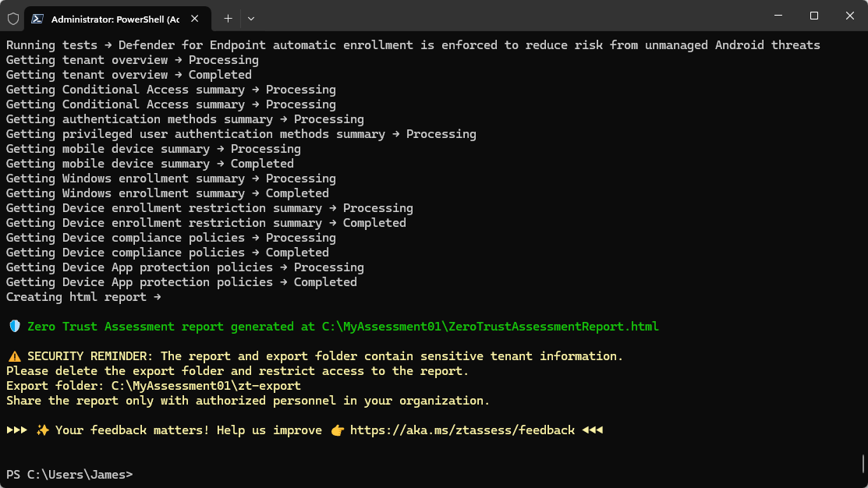This screenshot has height=488, width=868.
Task: Click the administrator shield icon in title bar
Action: [x=13, y=18]
